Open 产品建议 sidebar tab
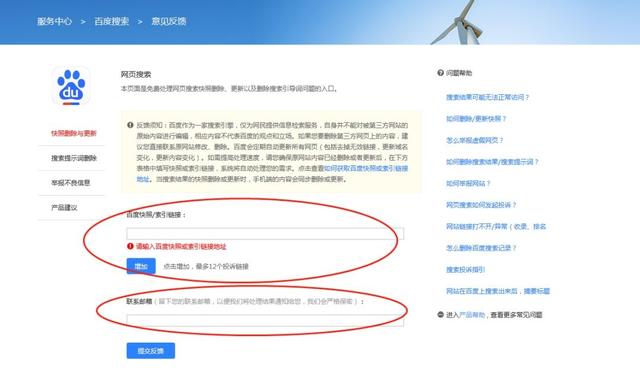640x390 pixels. 64,208
